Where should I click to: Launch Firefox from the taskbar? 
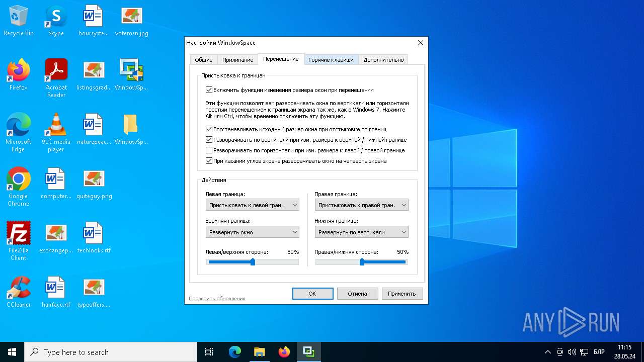284,352
